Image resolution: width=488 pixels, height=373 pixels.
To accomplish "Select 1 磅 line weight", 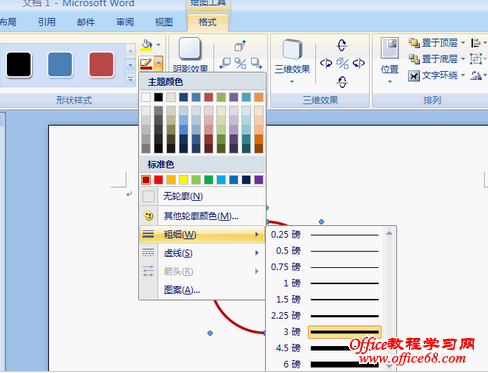I will click(x=325, y=283).
